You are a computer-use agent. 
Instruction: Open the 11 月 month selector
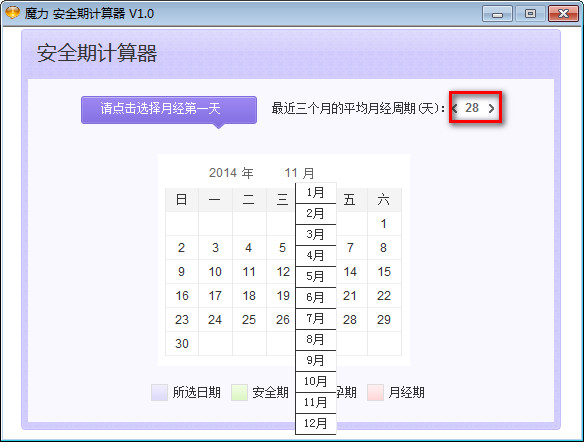[299, 173]
